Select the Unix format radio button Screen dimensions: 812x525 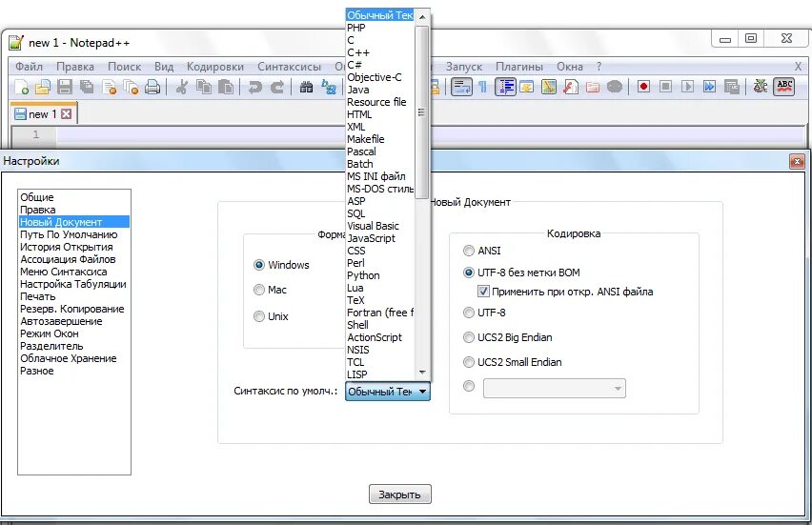[259, 316]
